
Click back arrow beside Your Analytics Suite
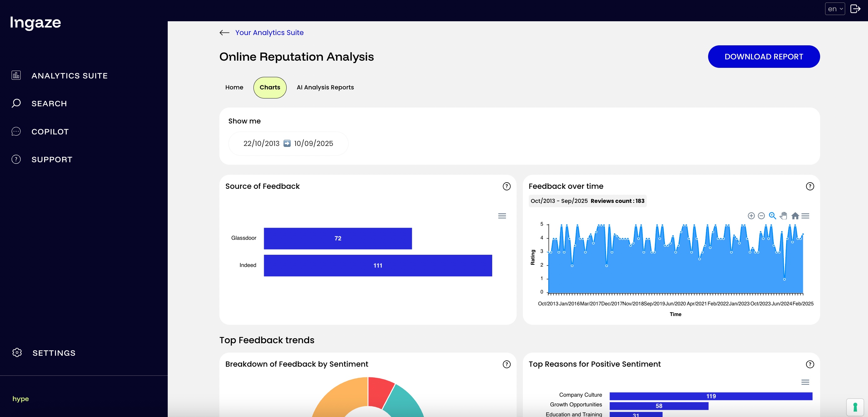click(224, 33)
